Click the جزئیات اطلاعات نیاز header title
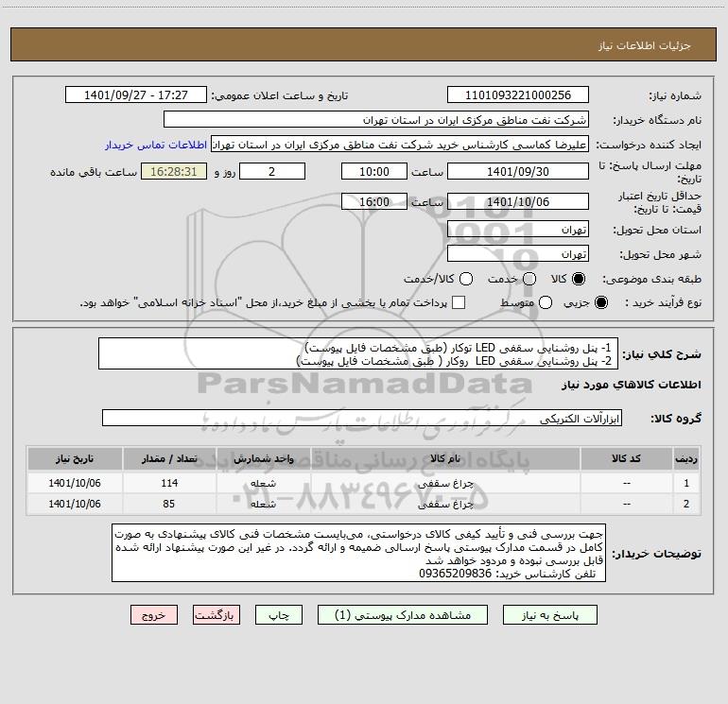The image size is (728, 704). click(644, 45)
